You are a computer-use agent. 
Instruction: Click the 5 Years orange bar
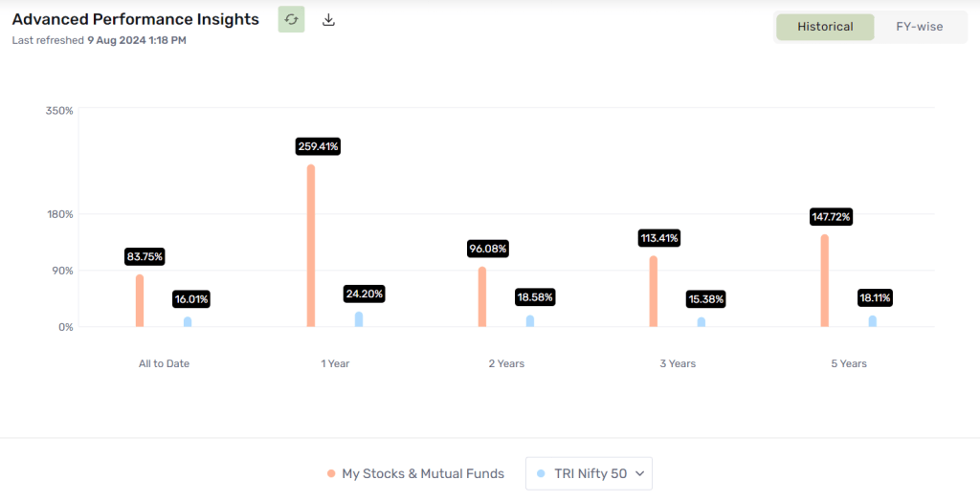pos(824,281)
